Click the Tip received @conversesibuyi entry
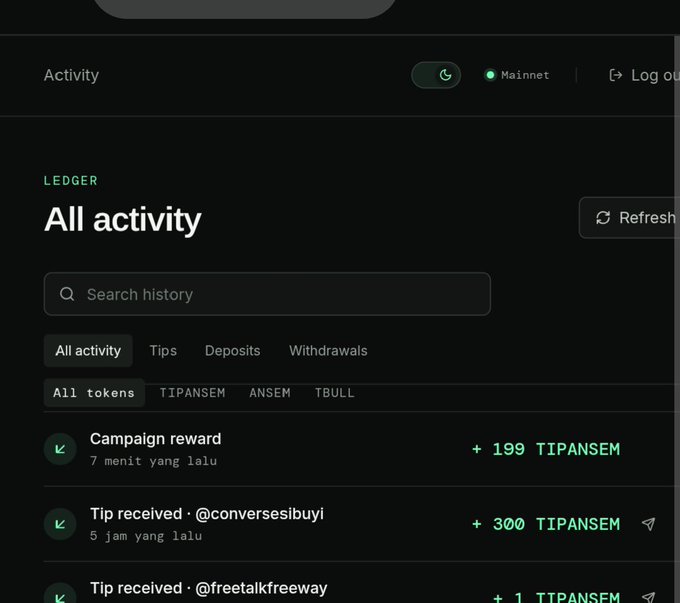The height and width of the screenshot is (603, 680). (207, 514)
